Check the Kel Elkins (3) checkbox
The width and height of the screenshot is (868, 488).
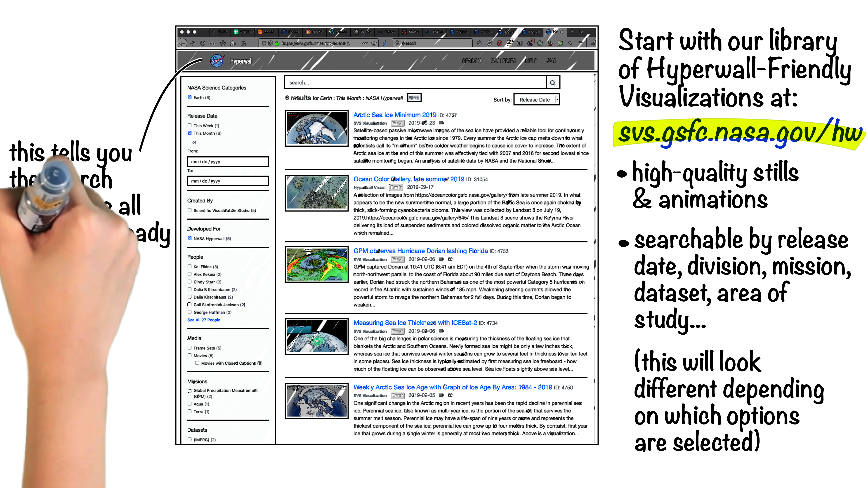(189, 266)
